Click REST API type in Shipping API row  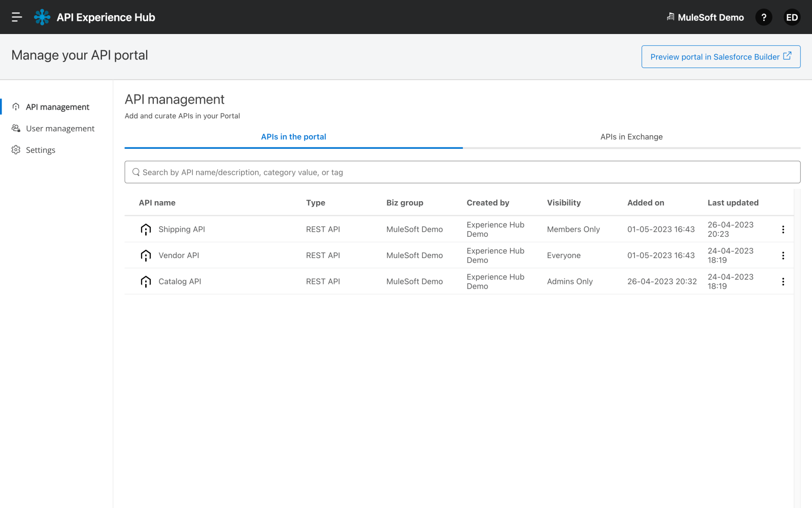pos(323,230)
